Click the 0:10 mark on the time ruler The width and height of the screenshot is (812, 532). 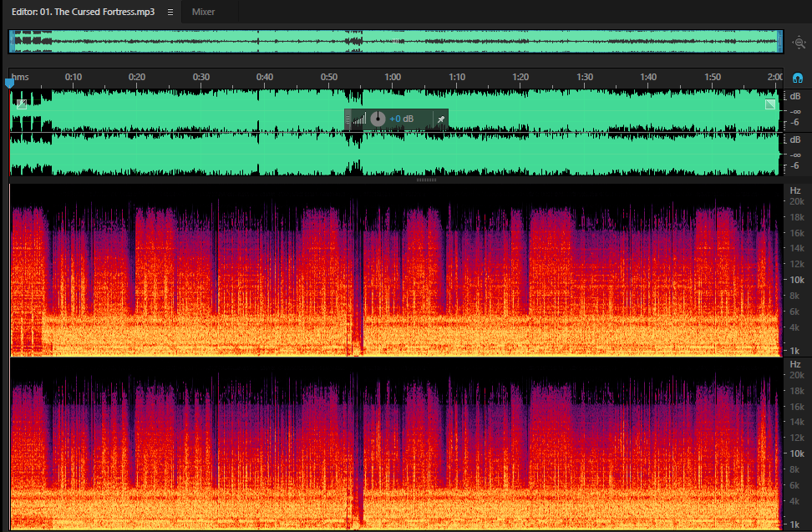tap(73, 77)
